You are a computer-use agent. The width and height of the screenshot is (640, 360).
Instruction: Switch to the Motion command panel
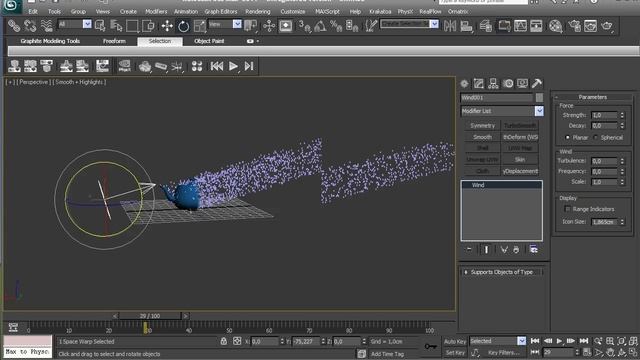508,84
